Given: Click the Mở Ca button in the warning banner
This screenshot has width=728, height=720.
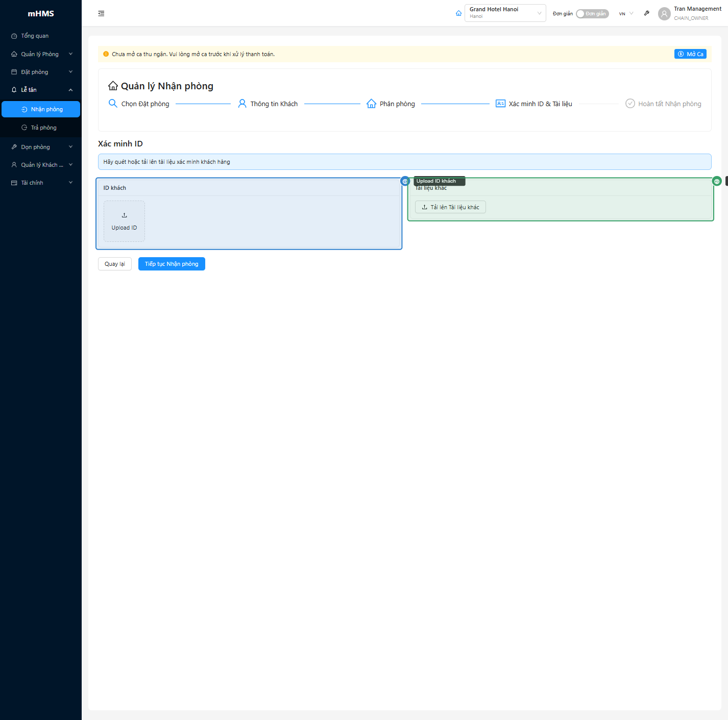Looking at the screenshot, I should click(690, 54).
